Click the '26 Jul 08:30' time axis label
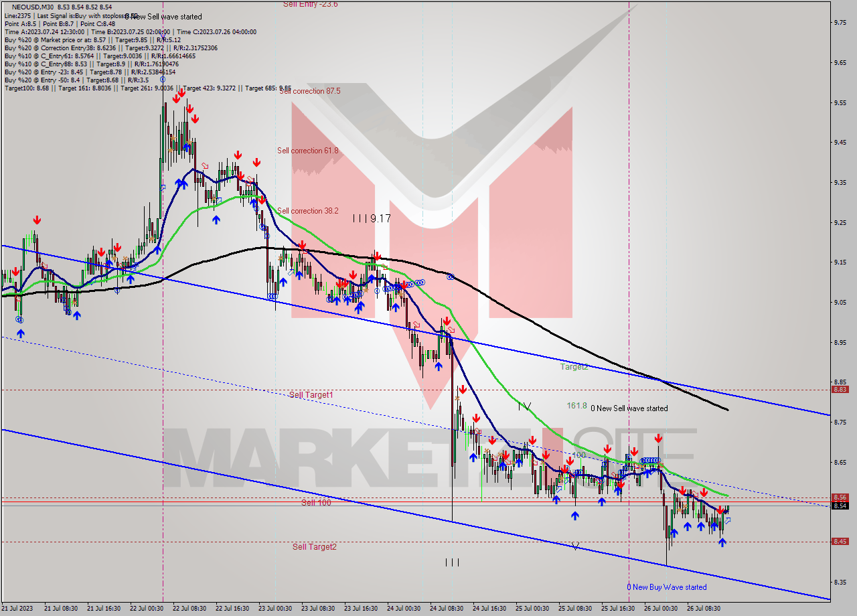 704,609
